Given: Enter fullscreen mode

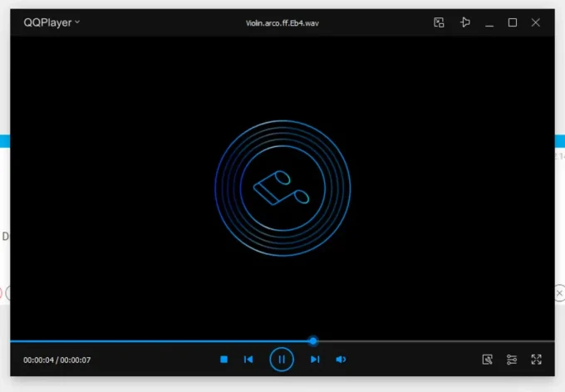Looking at the screenshot, I should 536,360.
